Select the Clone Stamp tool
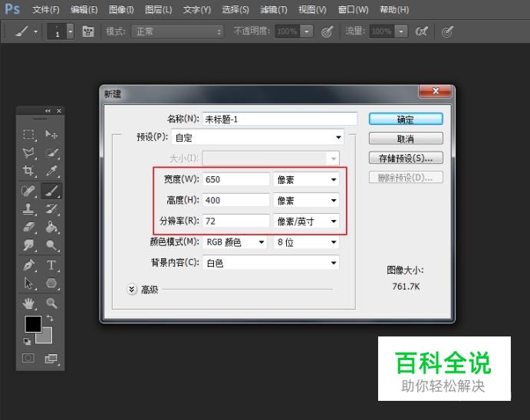This screenshot has width=530, height=420. click(x=28, y=208)
